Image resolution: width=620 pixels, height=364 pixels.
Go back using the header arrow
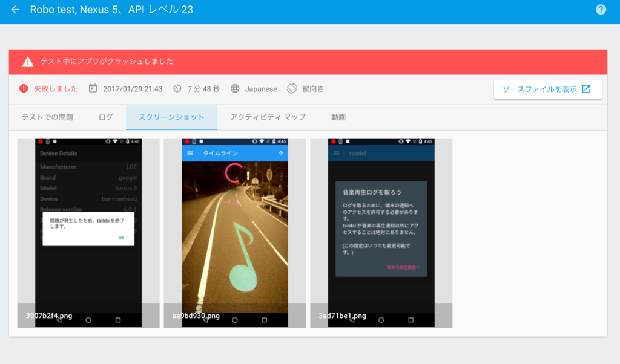pyautogui.click(x=15, y=10)
